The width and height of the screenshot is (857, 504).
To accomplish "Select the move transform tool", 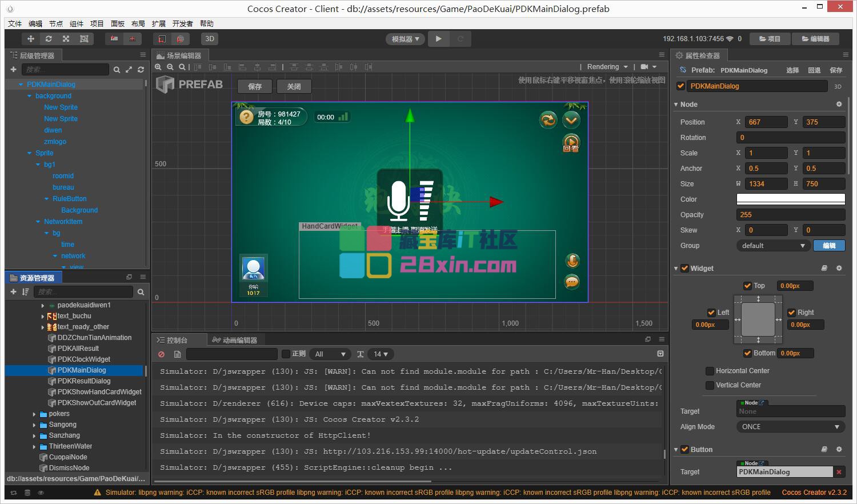I will click(x=31, y=39).
